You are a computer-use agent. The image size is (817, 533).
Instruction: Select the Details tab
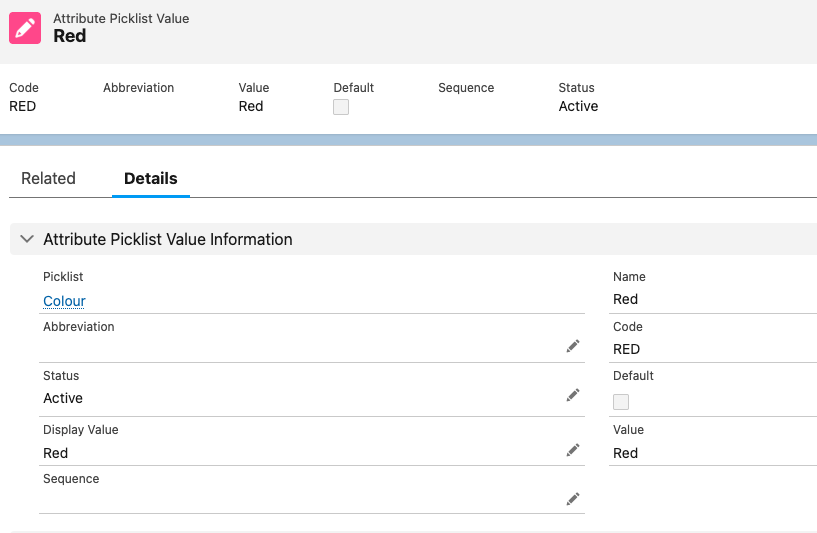(150, 178)
